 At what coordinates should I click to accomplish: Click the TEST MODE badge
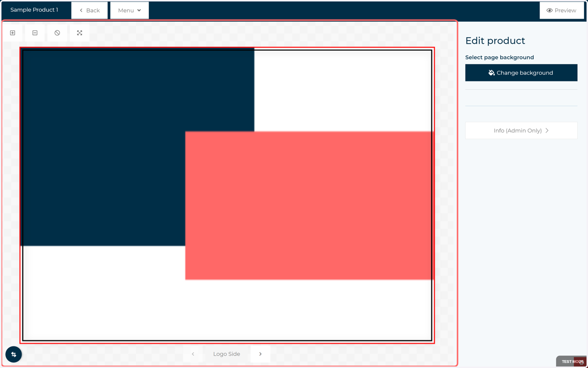coord(571,362)
